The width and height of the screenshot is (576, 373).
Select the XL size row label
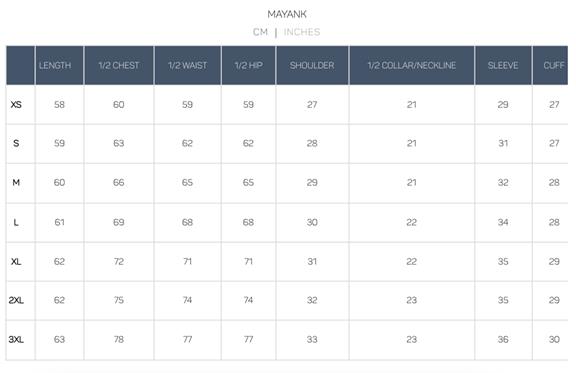[x=16, y=262]
